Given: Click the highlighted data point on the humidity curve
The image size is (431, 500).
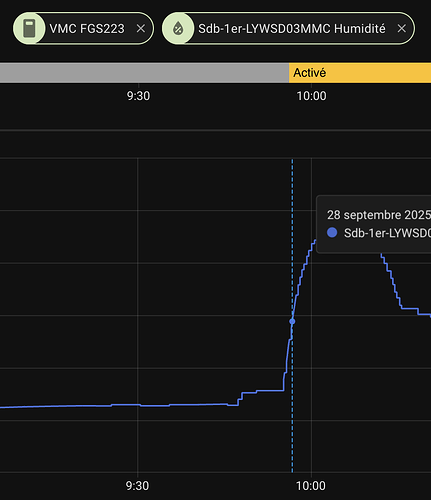Looking at the screenshot, I should click(292, 321).
